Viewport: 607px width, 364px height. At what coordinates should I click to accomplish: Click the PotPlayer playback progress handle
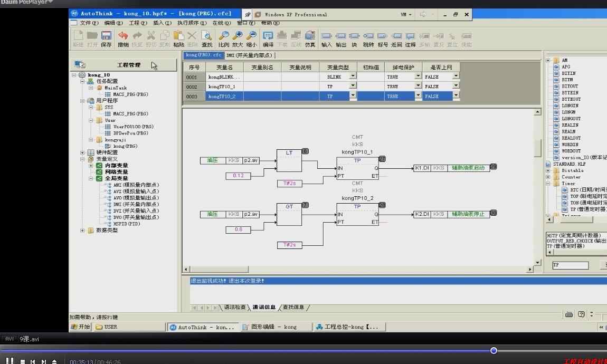[x=494, y=350]
